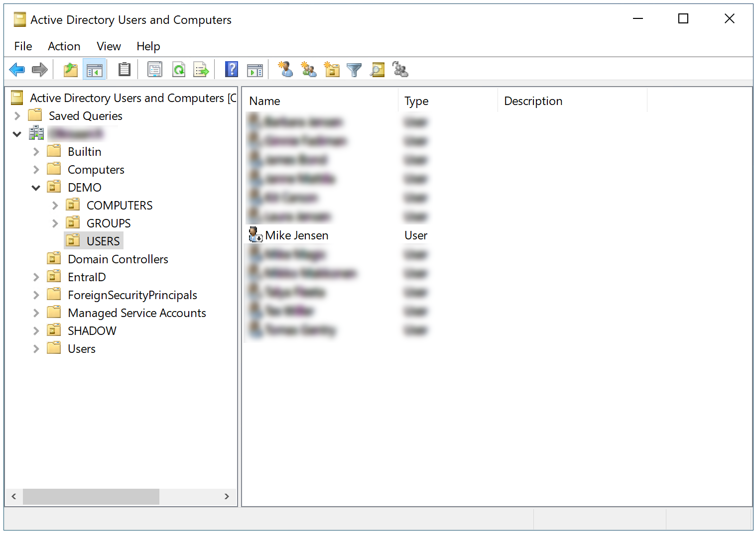This screenshot has width=756, height=534.
Task: Click the tree scrollbar right arrow
Action: (x=227, y=496)
